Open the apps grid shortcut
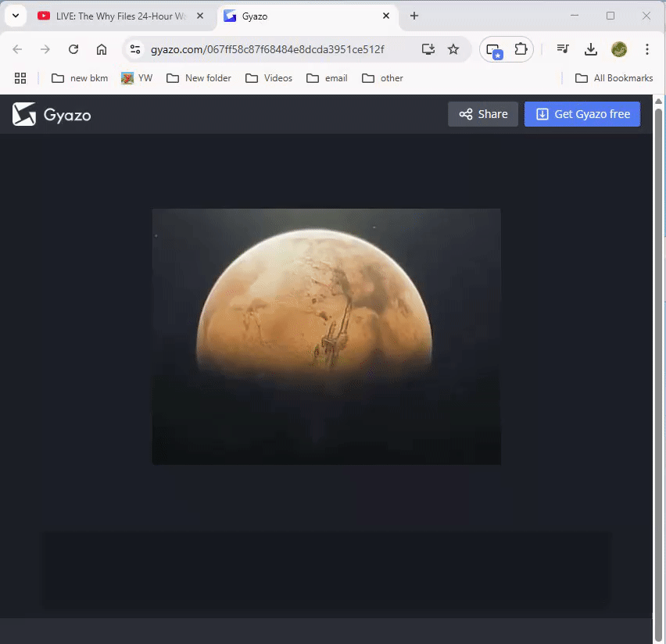 click(20, 78)
